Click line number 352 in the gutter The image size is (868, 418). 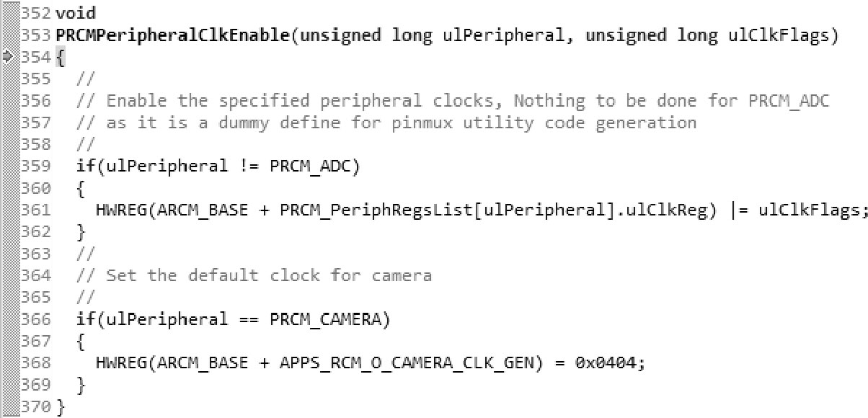click(36, 13)
